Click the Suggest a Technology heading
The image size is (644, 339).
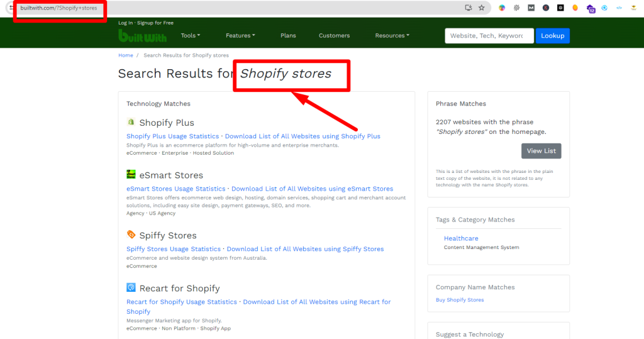(x=469, y=335)
